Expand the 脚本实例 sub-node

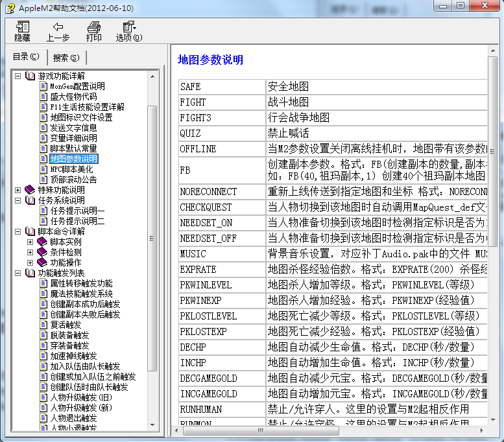click(30, 242)
